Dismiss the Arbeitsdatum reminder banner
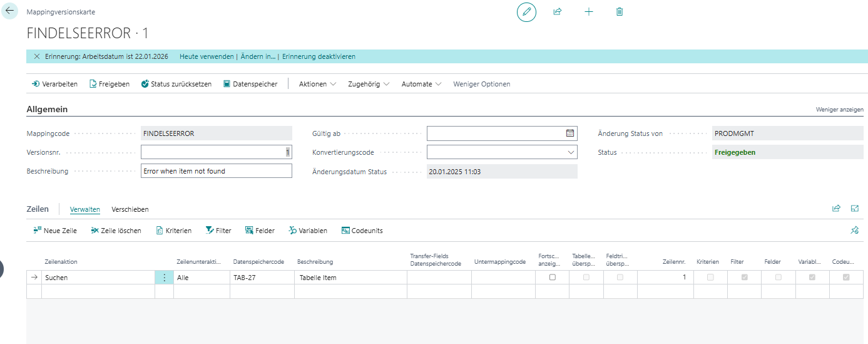Image resolution: width=868 pixels, height=344 pixels. 36,56
